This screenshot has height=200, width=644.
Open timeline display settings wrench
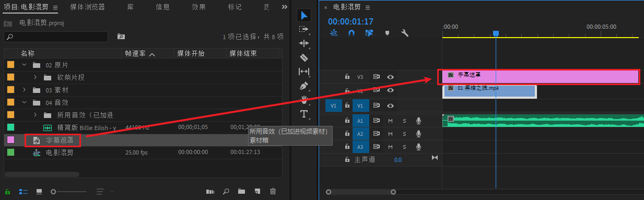pyautogui.click(x=404, y=33)
